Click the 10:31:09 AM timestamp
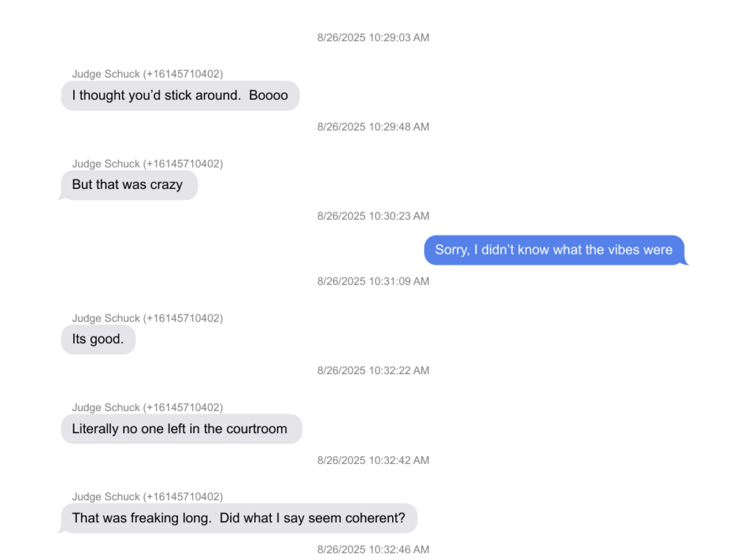The height and width of the screenshot is (560, 756). point(373,281)
